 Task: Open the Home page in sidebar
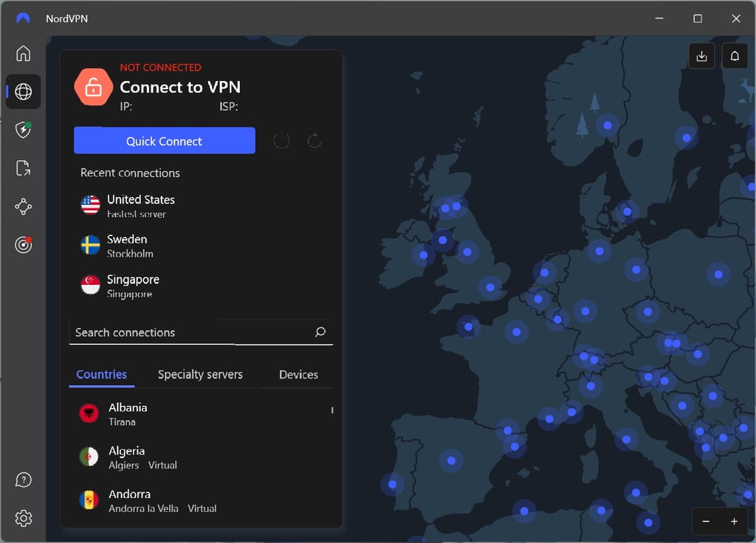click(23, 53)
